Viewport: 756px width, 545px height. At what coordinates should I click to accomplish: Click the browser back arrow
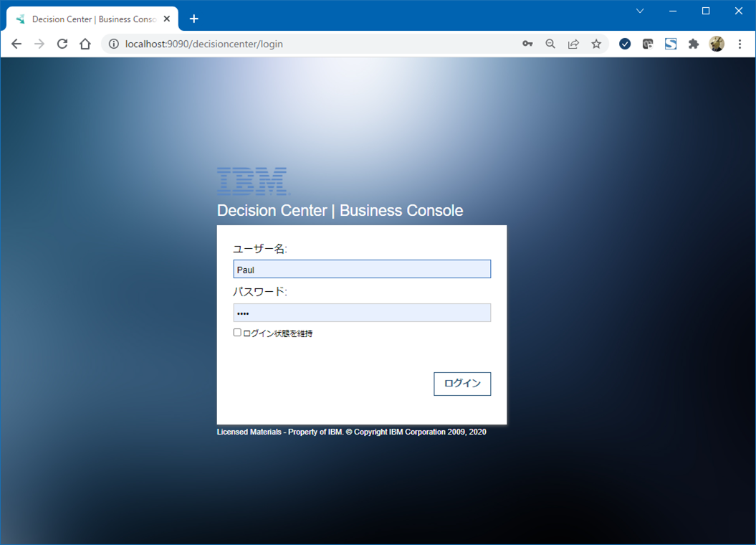[16, 44]
